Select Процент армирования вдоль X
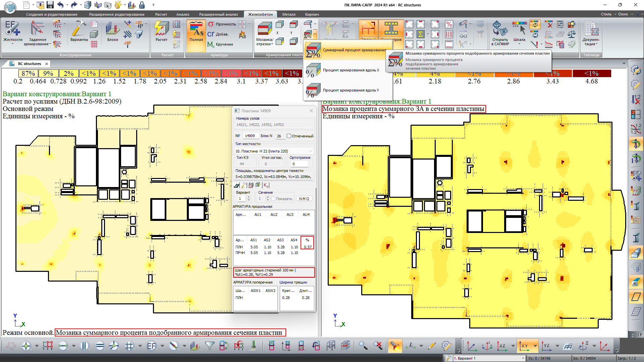Screen dimensions: 644x362 (x=351, y=70)
